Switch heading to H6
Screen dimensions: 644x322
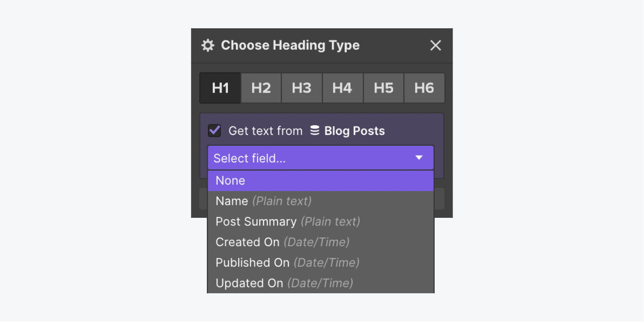click(424, 88)
